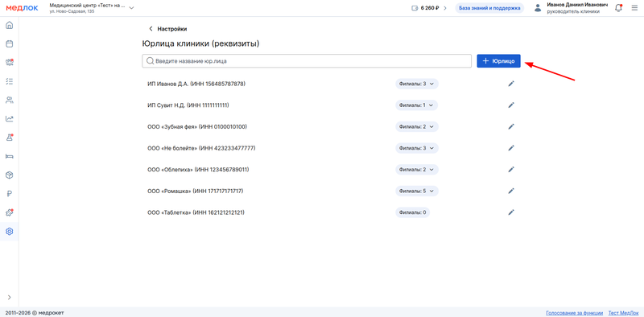Open the laboratory flask icon in sidebar
644x317 pixels.
(x=9, y=138)
